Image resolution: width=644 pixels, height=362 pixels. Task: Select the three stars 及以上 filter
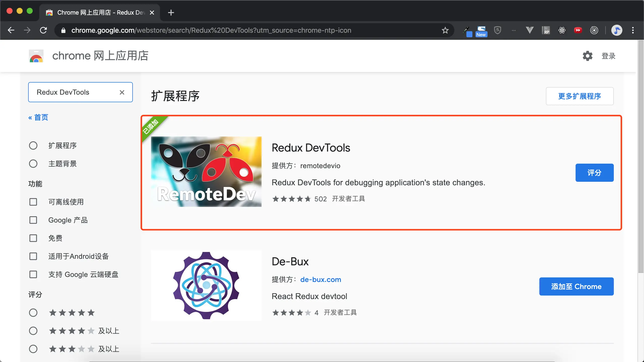tap(33, 349)
